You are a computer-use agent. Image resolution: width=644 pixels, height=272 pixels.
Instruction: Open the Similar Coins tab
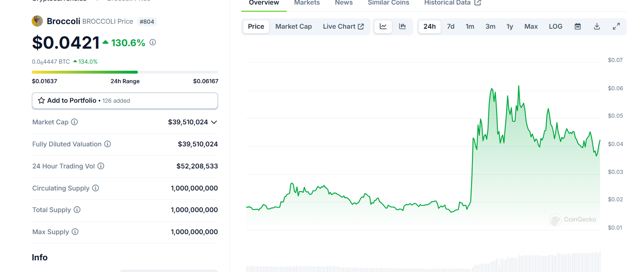(389, 3)
